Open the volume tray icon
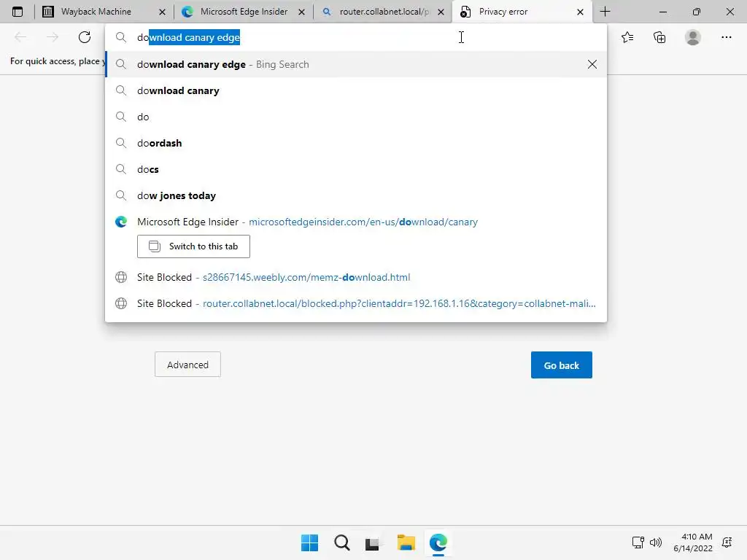The image size is (747, 560). (656, 542)
